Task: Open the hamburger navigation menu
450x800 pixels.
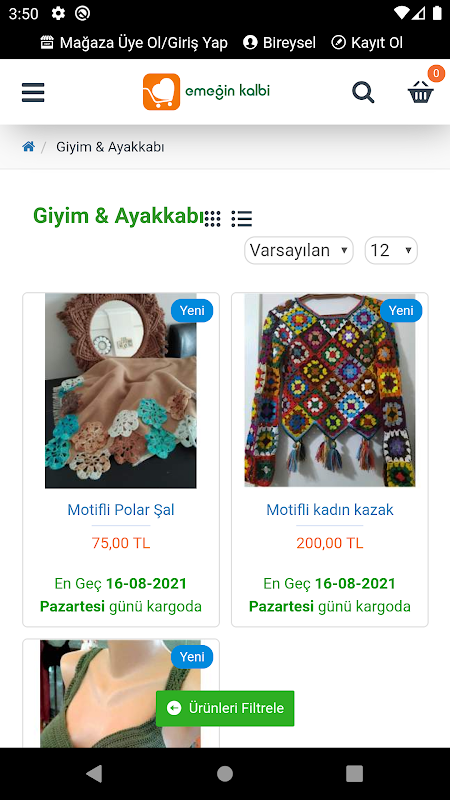Action: point(33,92)
